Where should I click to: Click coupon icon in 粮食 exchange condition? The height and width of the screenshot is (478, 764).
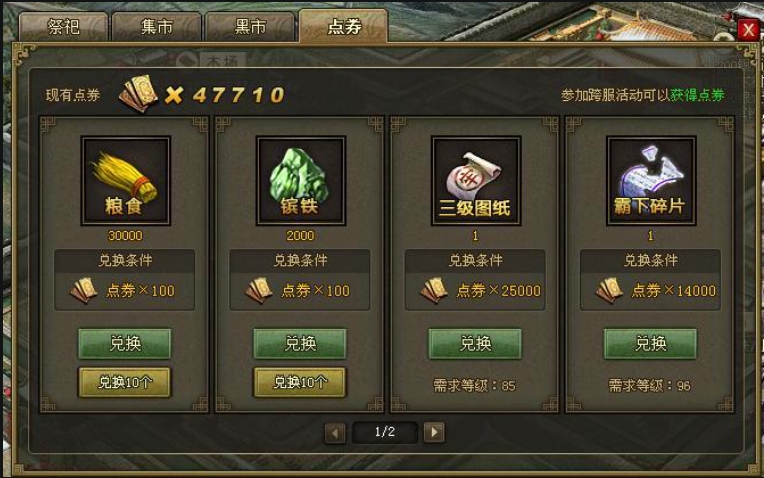(84, 290)
